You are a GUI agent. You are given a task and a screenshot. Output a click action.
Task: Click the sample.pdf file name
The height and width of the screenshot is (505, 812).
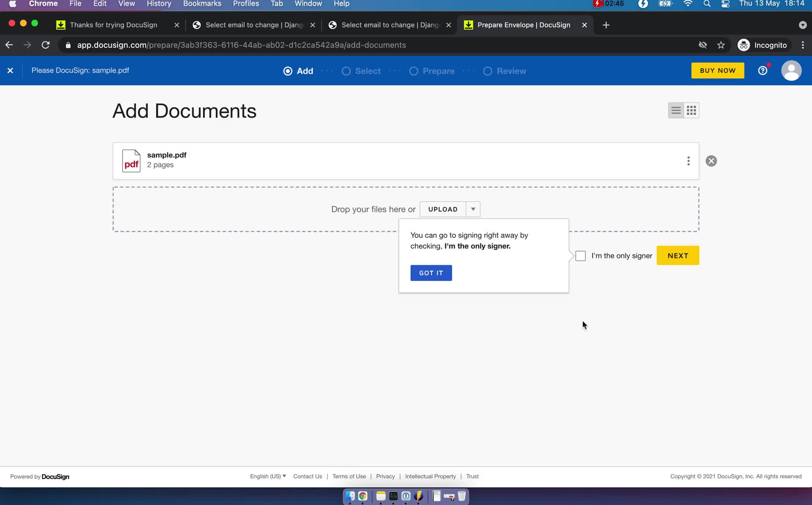point(167,155)
